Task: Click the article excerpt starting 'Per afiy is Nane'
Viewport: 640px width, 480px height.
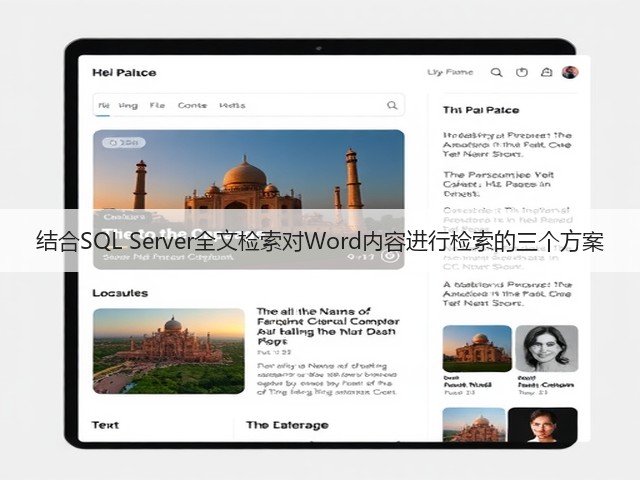Action: point(327,379)
